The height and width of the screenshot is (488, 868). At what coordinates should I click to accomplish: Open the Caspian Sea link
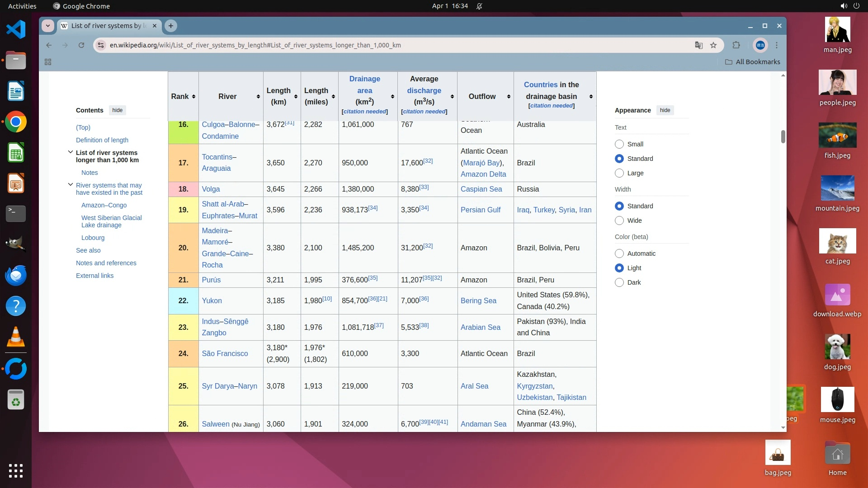[481, 189]
